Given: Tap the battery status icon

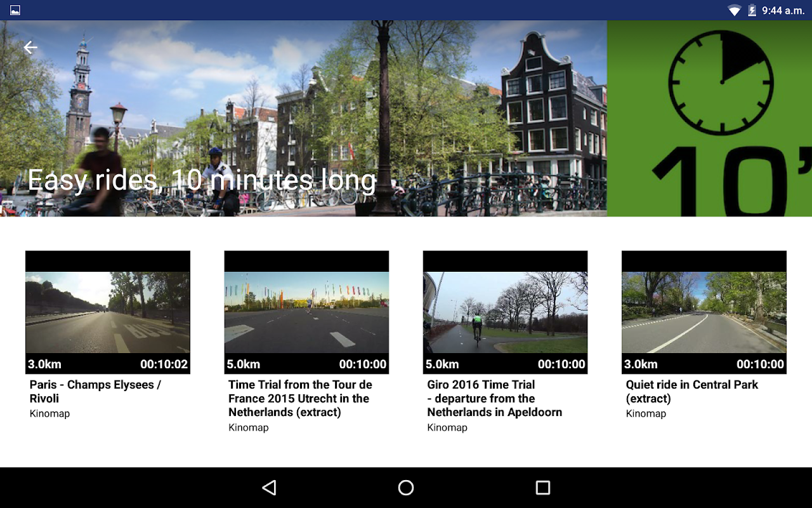Looking at the screenshot, I should 752,10.
